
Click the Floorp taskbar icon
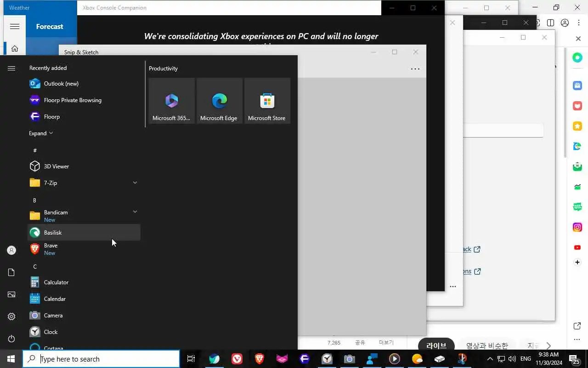tap(305, 359)
